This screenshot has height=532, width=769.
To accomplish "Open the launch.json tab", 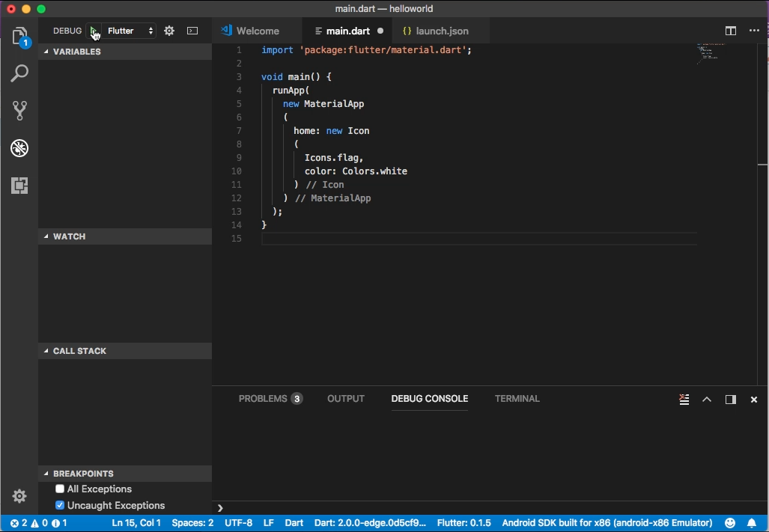I will click(441, 31).
